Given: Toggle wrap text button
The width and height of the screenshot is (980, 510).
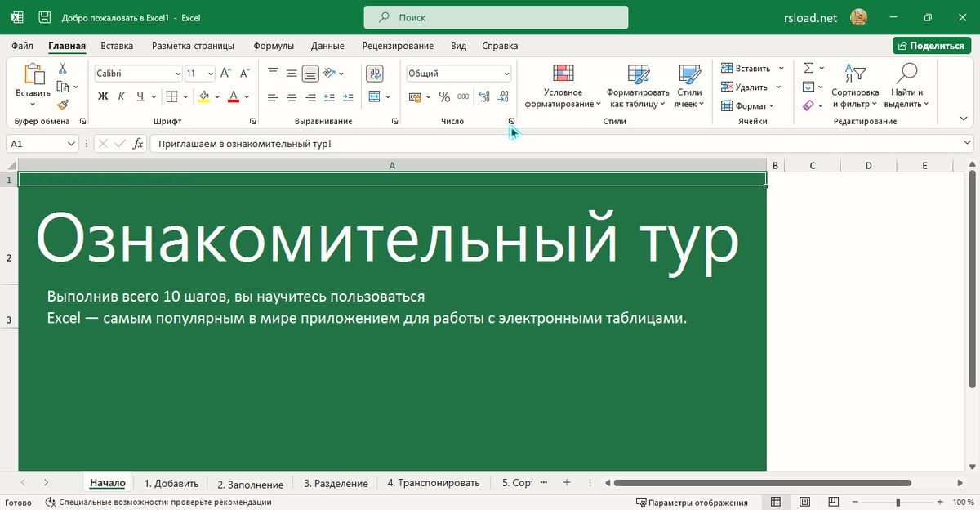Looking at the screenshot, I should click(374, 74).
